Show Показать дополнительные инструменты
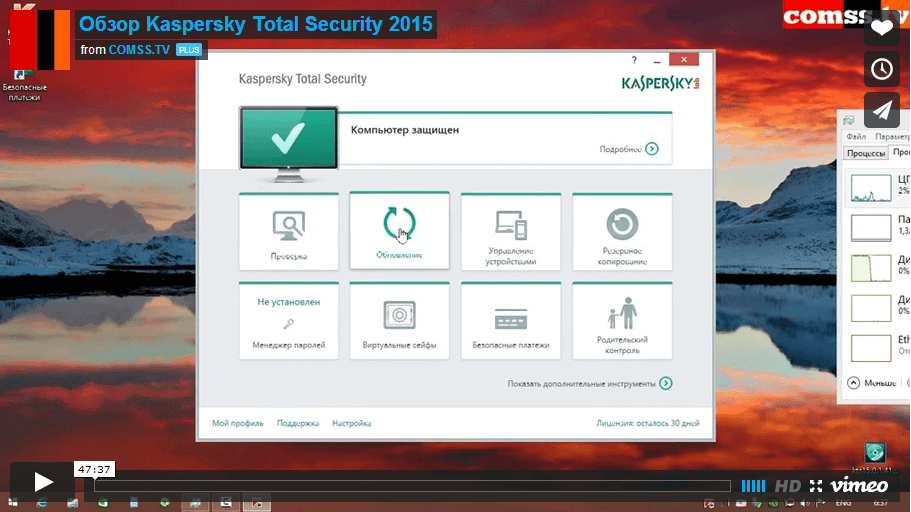 tap(590, 384)
